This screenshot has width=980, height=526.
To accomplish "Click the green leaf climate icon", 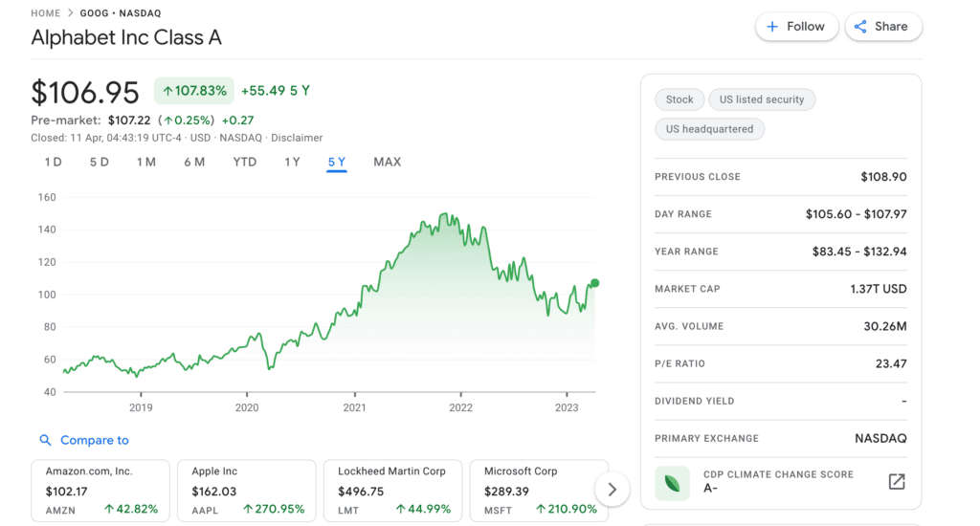I will point(672,482).
